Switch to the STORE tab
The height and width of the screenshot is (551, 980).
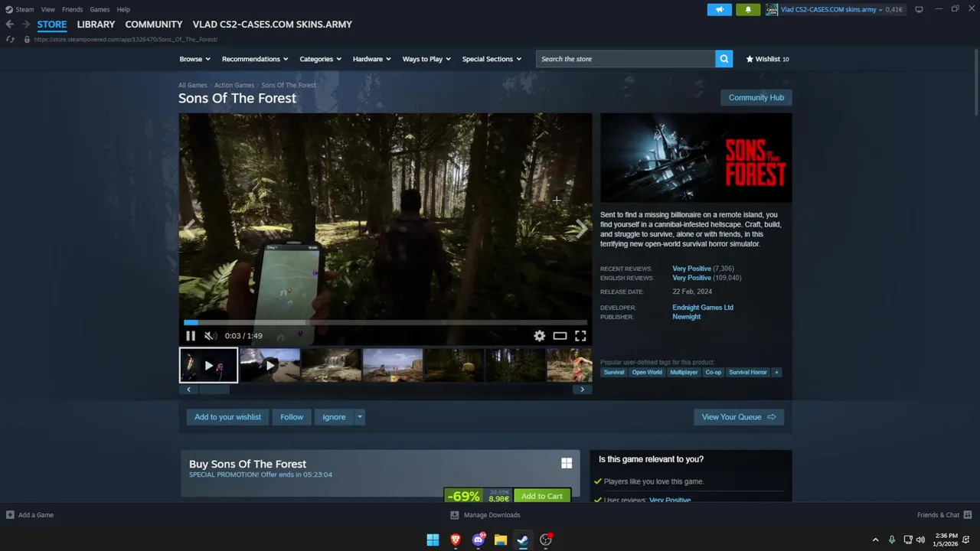(x=52, y=24)
